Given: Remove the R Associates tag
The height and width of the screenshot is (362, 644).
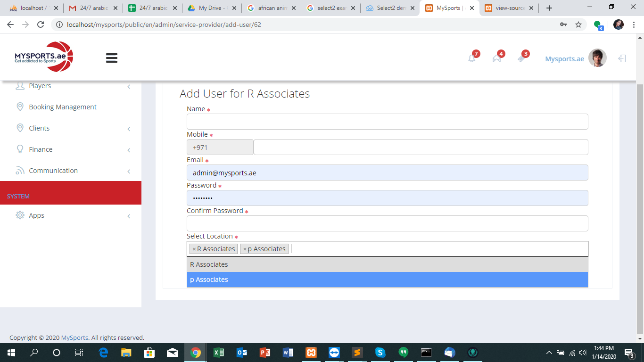Looking at the screenshot, I should (194, 249).
